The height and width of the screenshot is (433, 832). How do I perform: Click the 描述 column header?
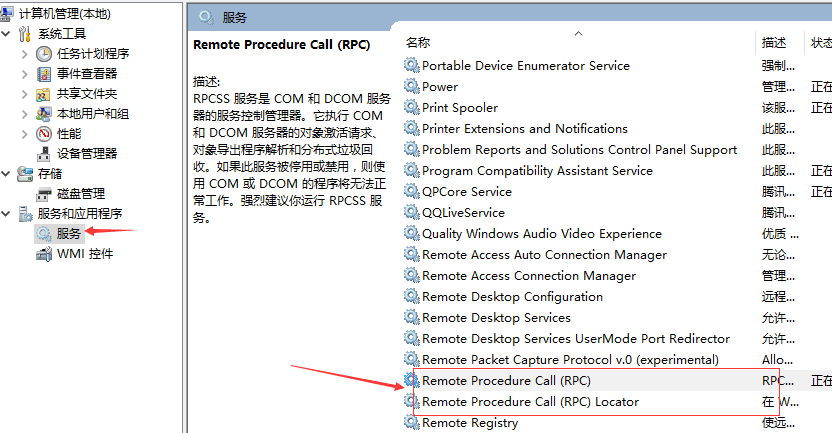[x=774, y=43]
